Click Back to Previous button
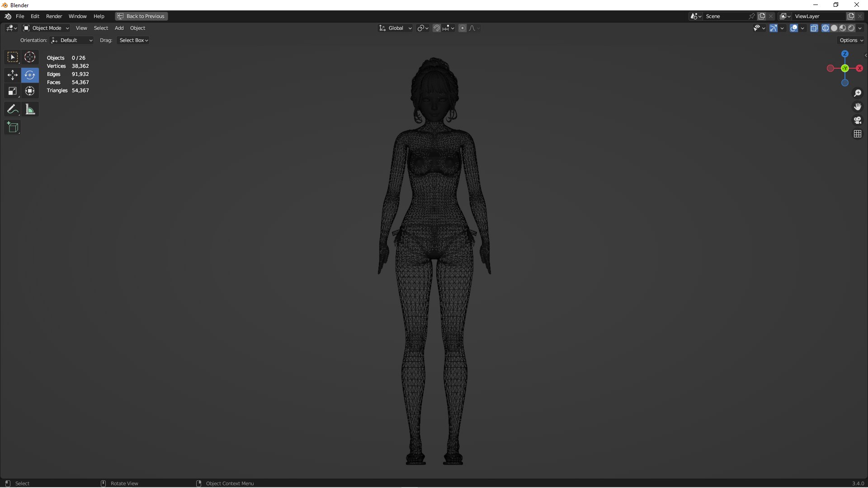Viewport: 868px width, 488px height. pos(142,16)
